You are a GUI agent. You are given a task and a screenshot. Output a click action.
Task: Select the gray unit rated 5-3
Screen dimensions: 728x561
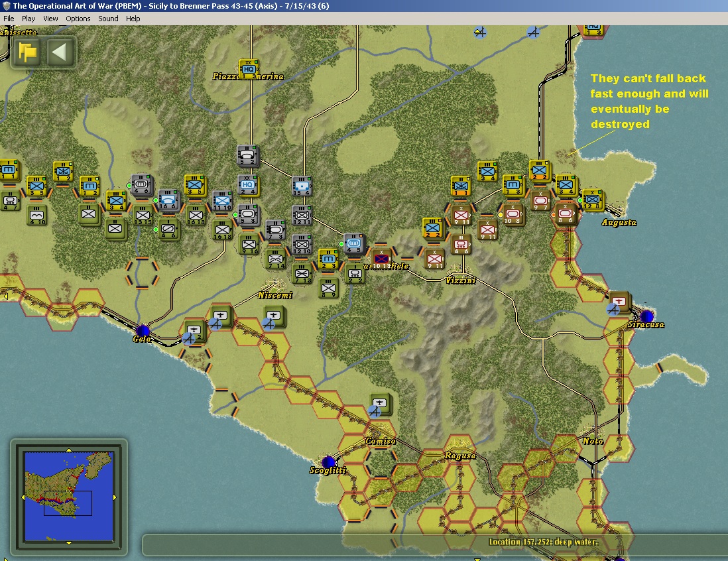click(248, 215)
